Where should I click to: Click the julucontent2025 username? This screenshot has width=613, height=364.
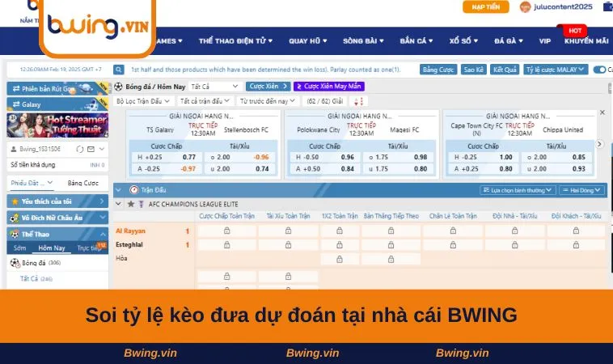pyautogui.click(x=563, y=6)
